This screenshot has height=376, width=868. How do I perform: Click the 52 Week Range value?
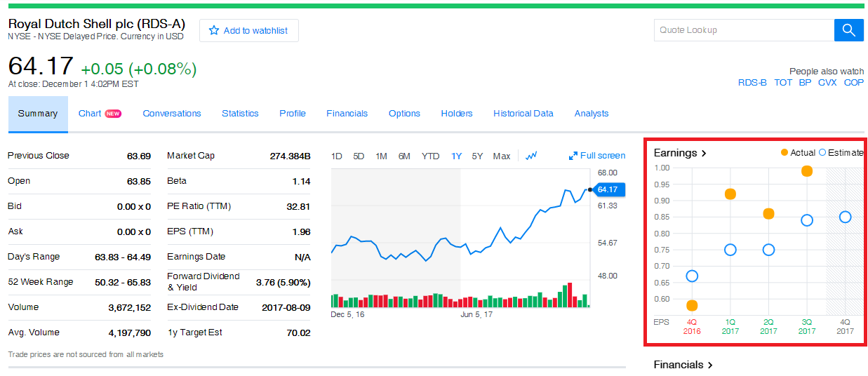(123, 282)
